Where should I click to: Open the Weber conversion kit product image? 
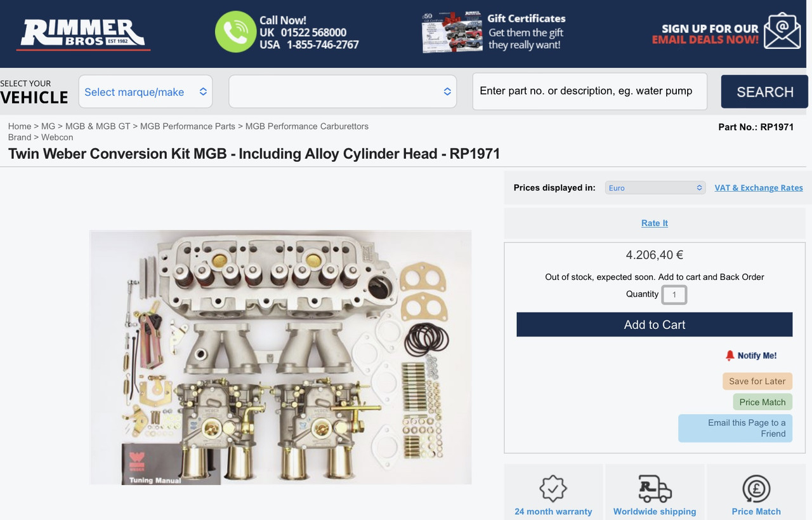click(280, 357)
